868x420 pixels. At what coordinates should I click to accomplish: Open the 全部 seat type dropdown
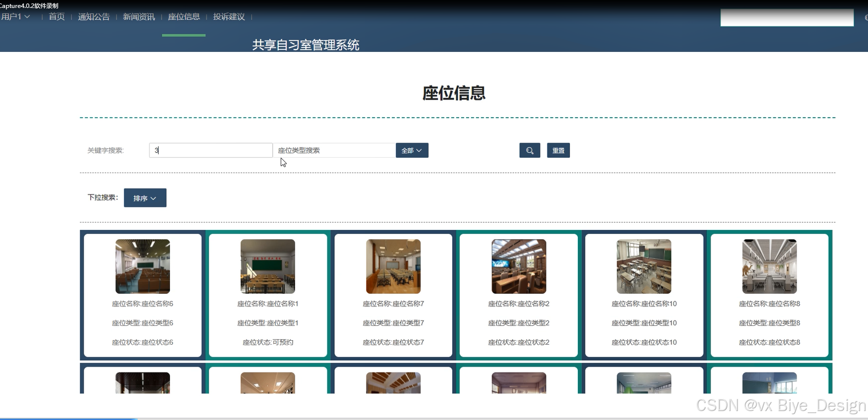coord(412,150)
